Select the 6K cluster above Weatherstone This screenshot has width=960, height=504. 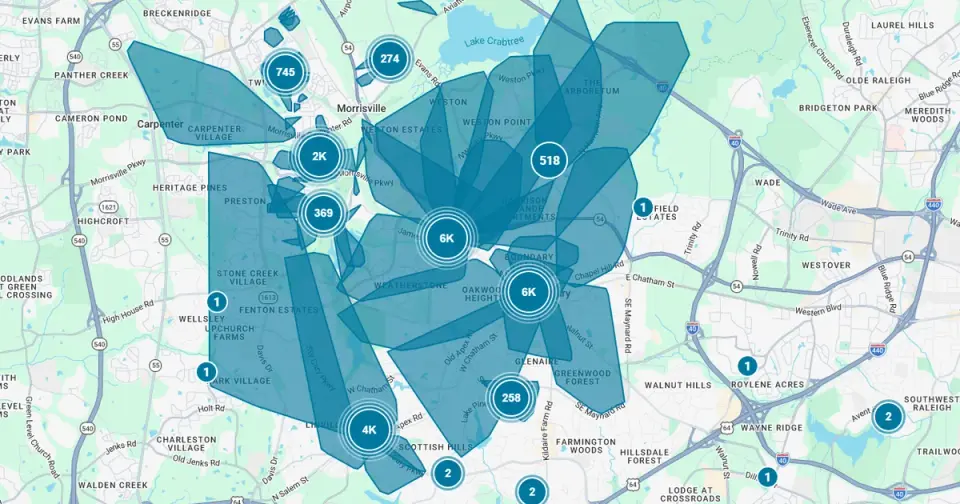pyautogui.click(x=447, y=238)
